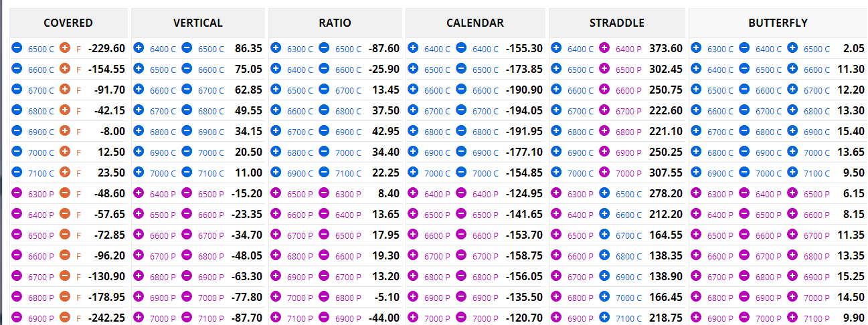
Task: Click vertical spread price 86.35
Action: tap(248, 48)
